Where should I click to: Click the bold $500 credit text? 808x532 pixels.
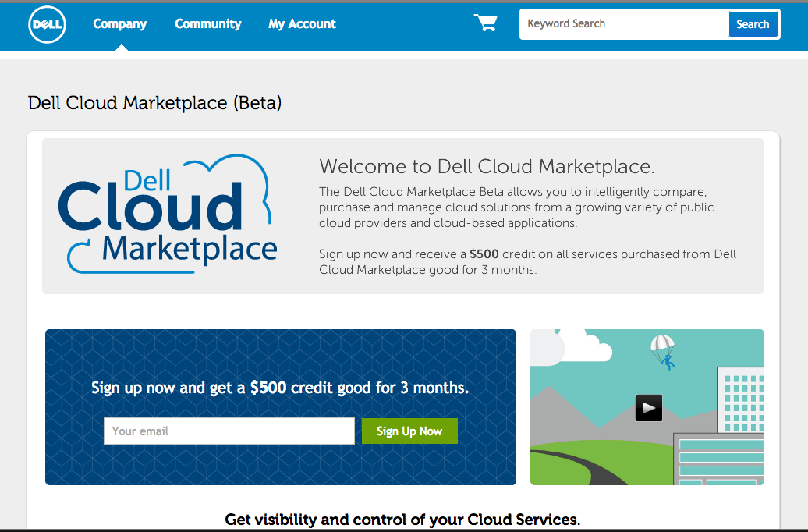pyautogui.click(x=484, y=254)
